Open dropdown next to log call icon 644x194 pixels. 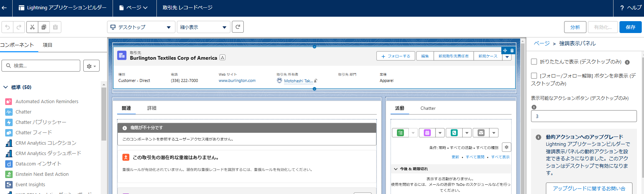[x=467, y=133]
